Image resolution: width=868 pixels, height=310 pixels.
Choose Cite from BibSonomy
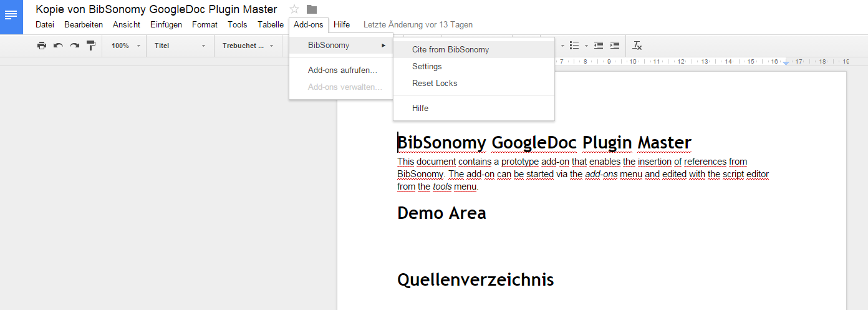tap(474, 50)
